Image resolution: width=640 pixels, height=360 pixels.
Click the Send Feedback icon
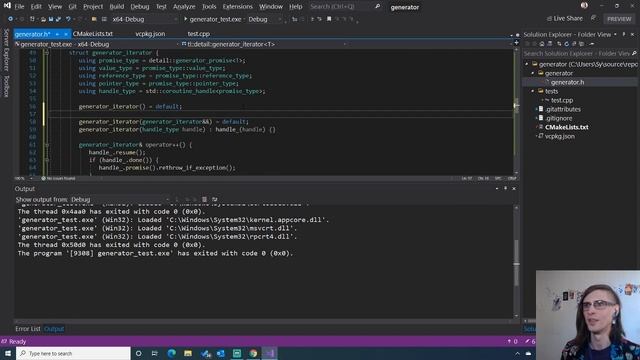click(593, 18)
